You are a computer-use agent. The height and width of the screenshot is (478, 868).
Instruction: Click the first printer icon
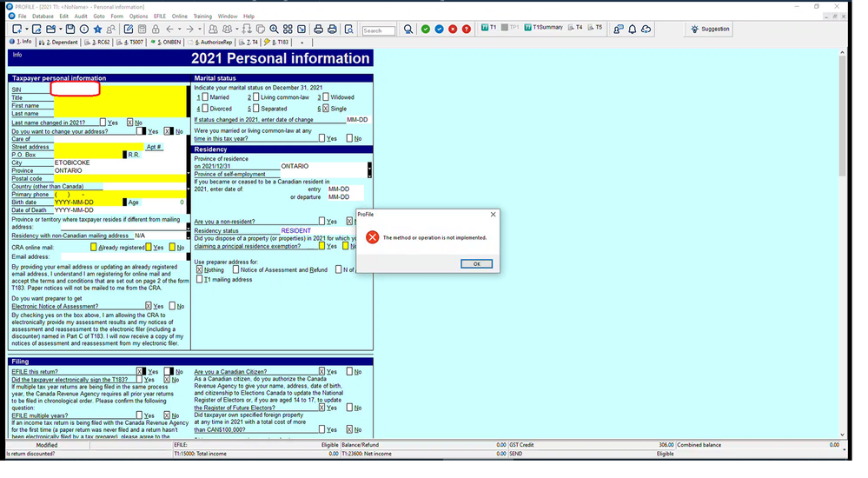(x=319, y=30)
